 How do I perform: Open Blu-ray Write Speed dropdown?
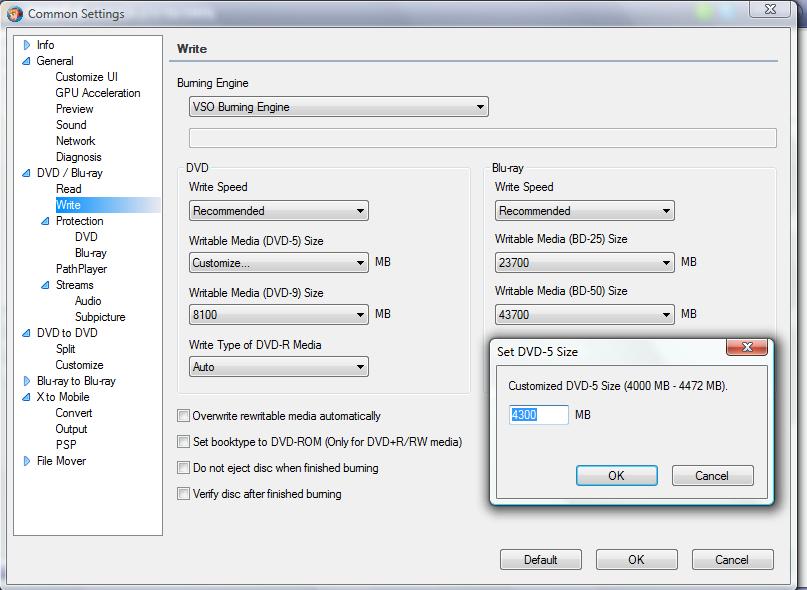click(x=585, y=211)
